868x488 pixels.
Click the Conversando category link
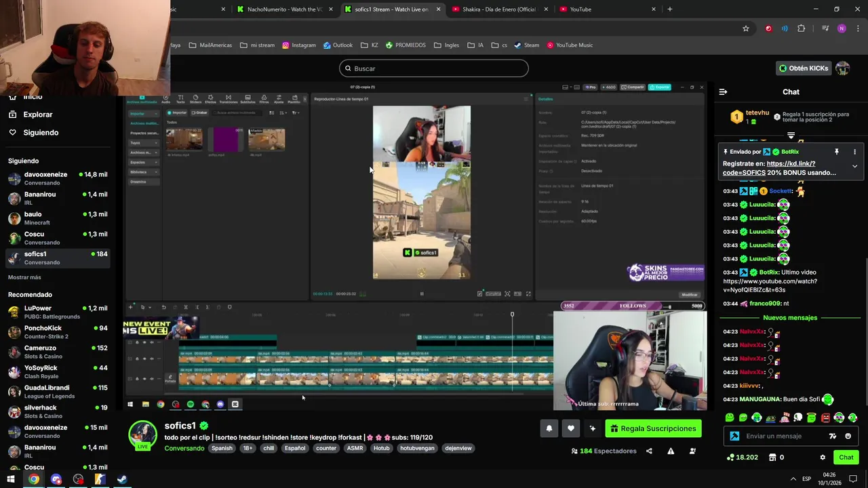[x=184, y=448]
